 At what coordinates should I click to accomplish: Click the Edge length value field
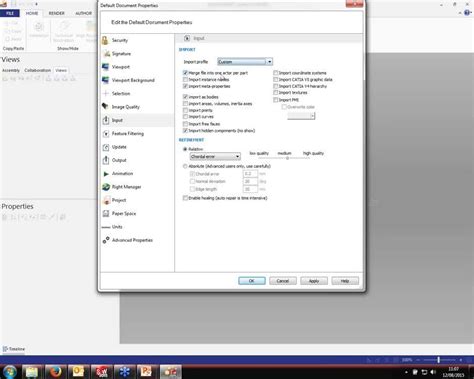pos(250,189)
